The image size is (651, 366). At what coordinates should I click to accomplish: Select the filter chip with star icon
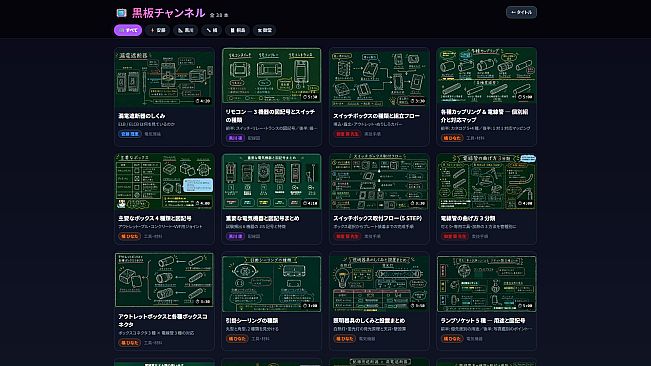[x=264, y=30]
